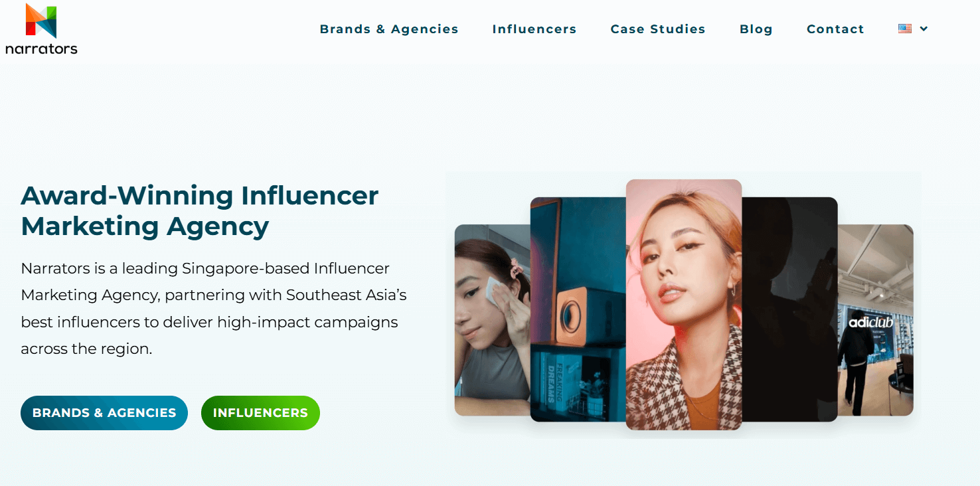This screenshot has height=486, width=980.
Task: Go to Case Studies page
Action: click(x=658, y=29)
